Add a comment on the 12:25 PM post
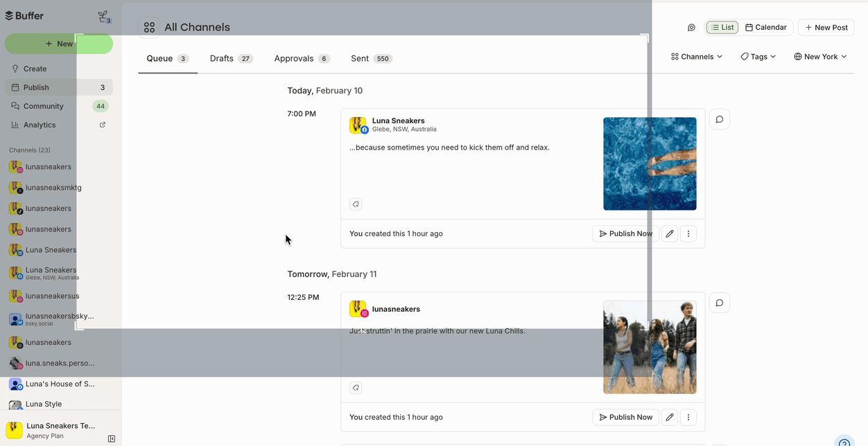 pos(720,303)
